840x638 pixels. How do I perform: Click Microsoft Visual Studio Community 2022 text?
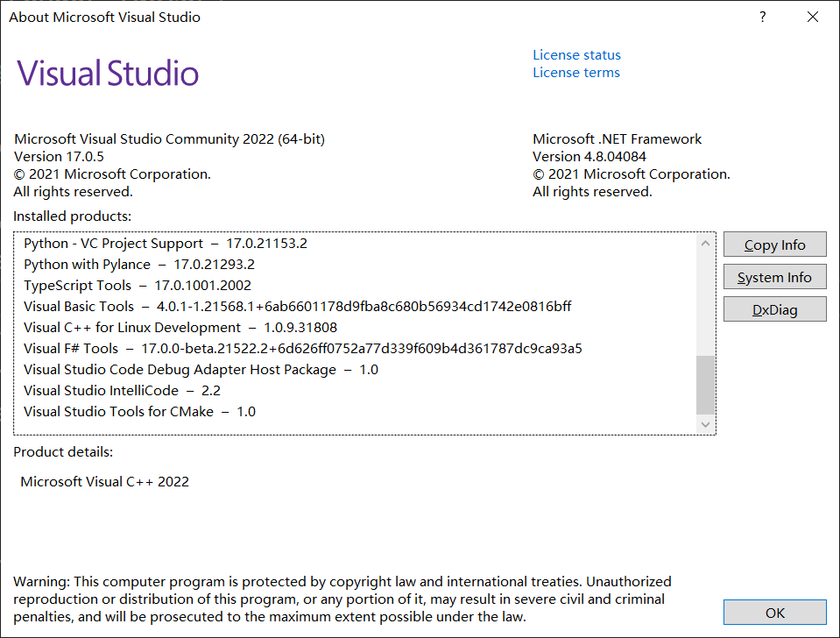point(169,138)
